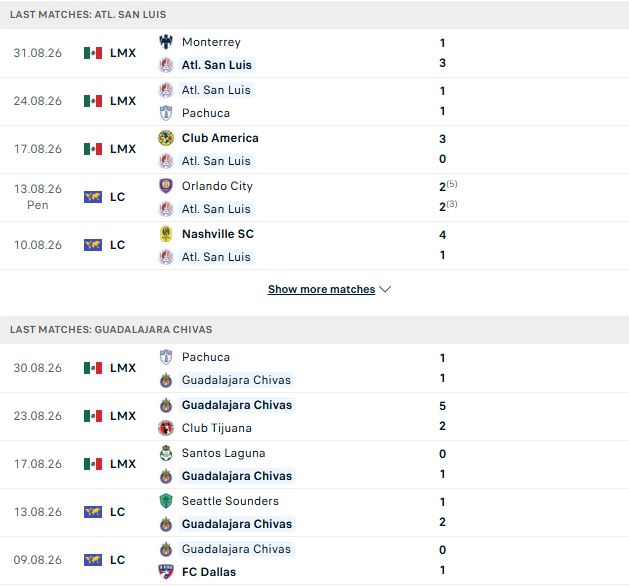Open the Pachuca team link on 24.08.26

click(206, 113)
